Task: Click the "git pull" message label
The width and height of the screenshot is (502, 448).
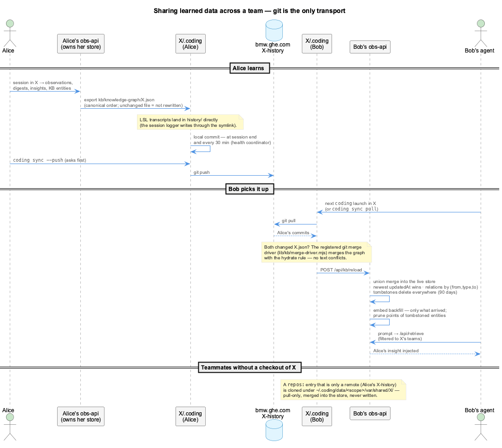Action: point(288,221)
